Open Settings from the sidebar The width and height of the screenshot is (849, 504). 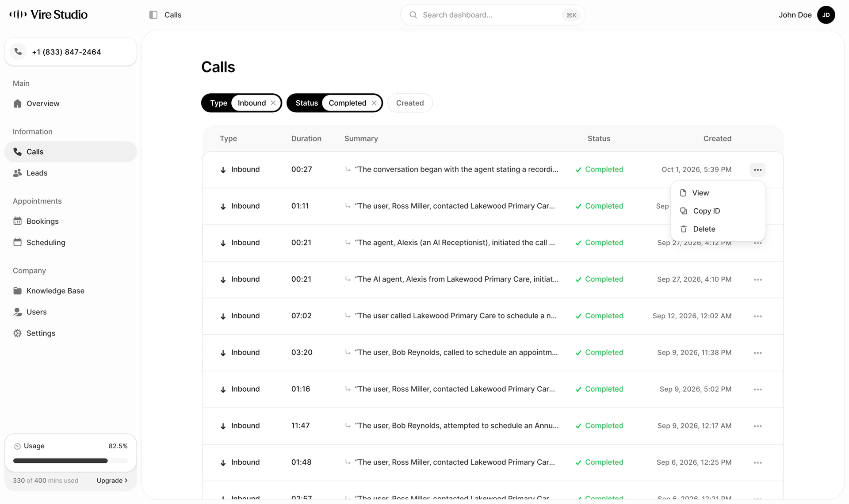[x=70, y=333]
